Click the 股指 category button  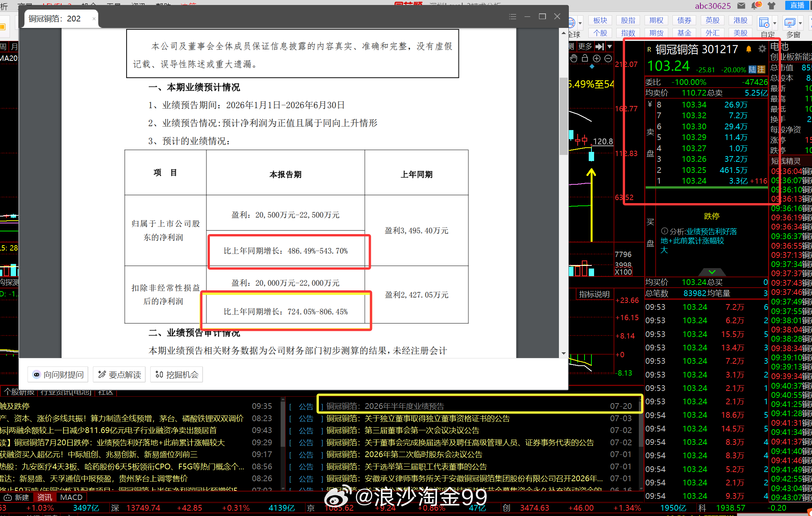pos(628,20)
